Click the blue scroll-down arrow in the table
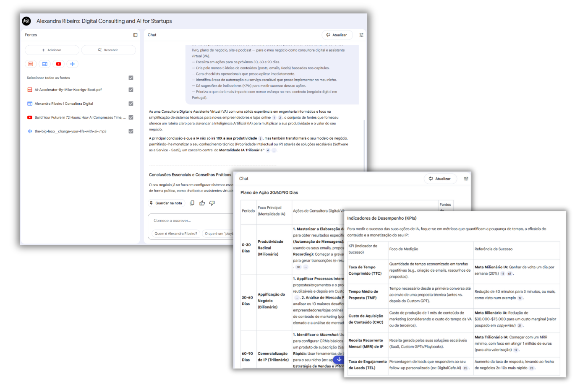Image resolution: width=588 pixels, height=392 pixels. click(x=339, y=359)
